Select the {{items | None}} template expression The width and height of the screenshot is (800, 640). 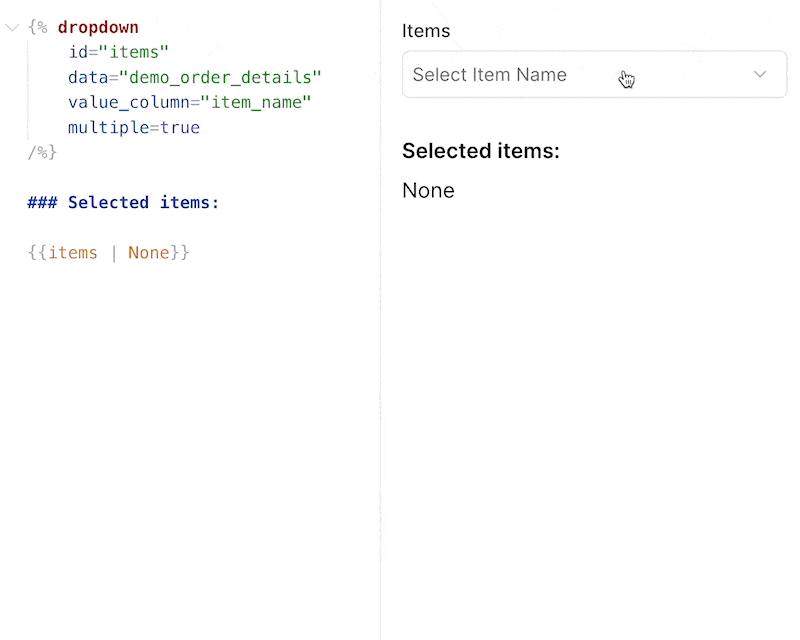[x=108, y=252]
